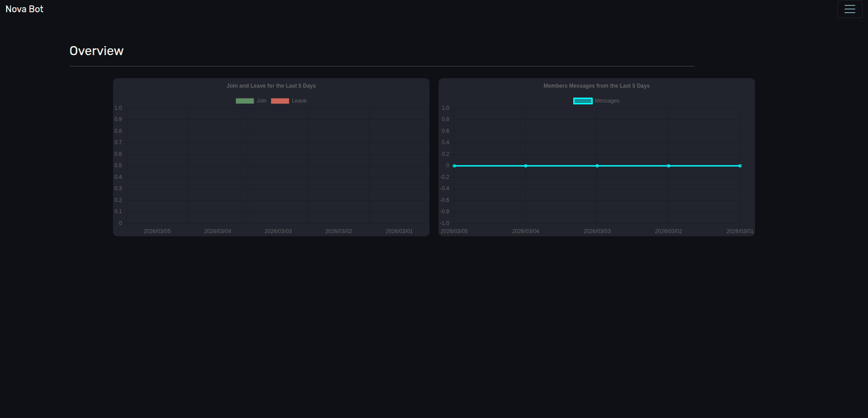Screen dimensions: 868x418
Task: Select the Messages data point for 2026/03/04
Action: pos(526,166)
